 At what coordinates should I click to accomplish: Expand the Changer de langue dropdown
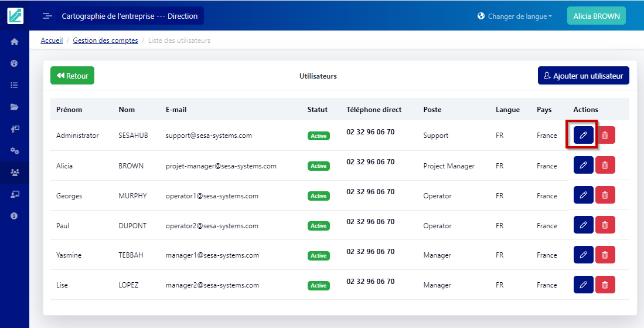pos(514,16)
